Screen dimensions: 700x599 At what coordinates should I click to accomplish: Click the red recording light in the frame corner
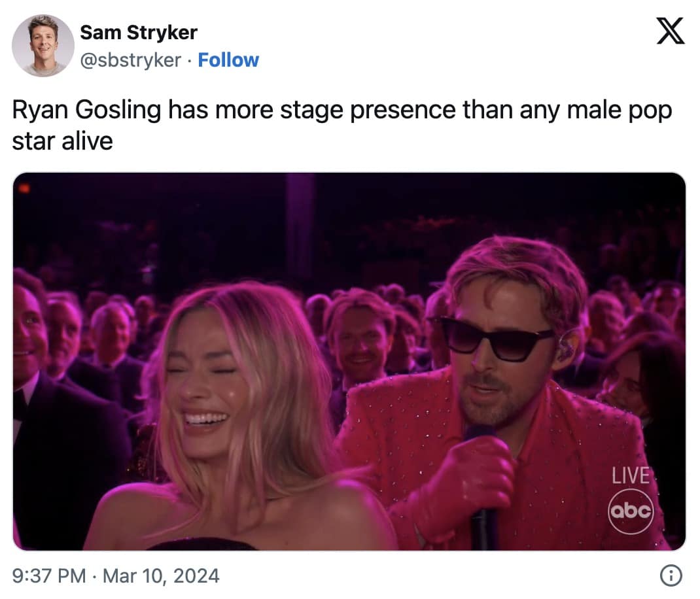(x=24, y=189)
